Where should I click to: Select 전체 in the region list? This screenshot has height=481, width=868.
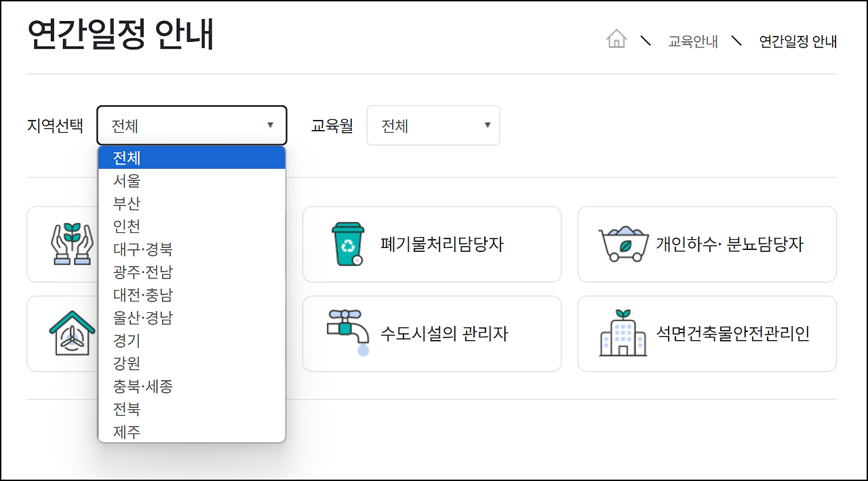(192, 158)
